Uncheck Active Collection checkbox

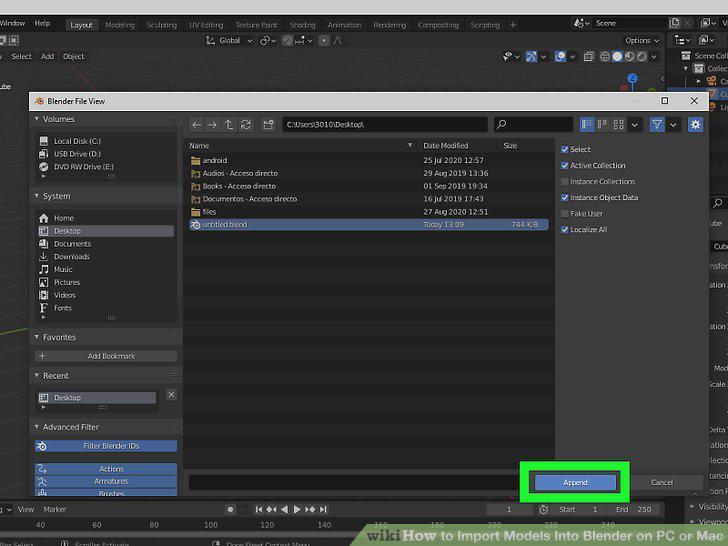(565, 165)
